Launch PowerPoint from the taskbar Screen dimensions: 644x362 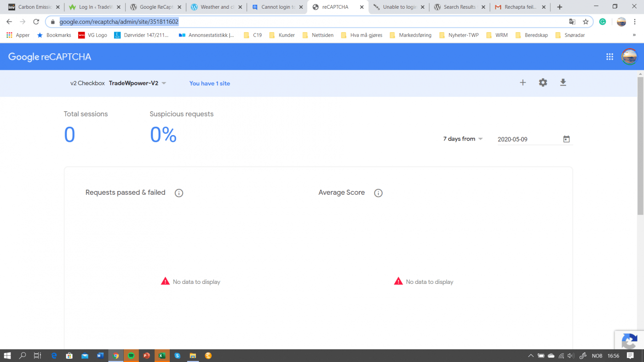click(x=146, y=356)
